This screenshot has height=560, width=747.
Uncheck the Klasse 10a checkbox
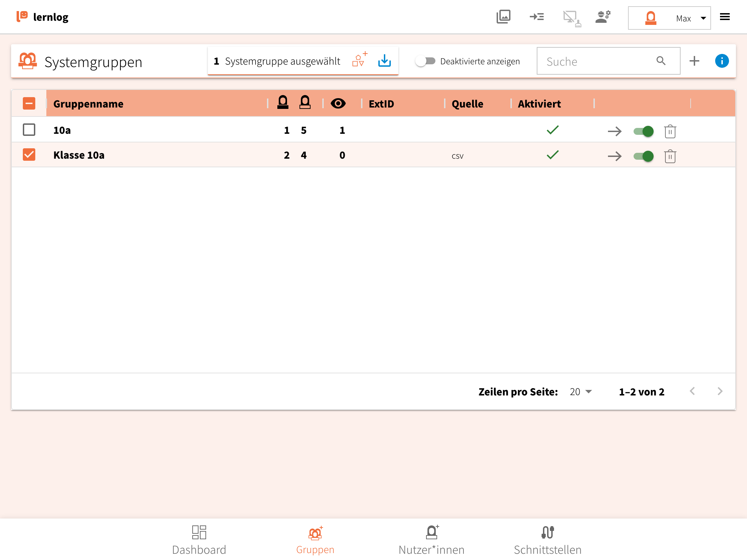pyautogui.click(x=29, y=155)
